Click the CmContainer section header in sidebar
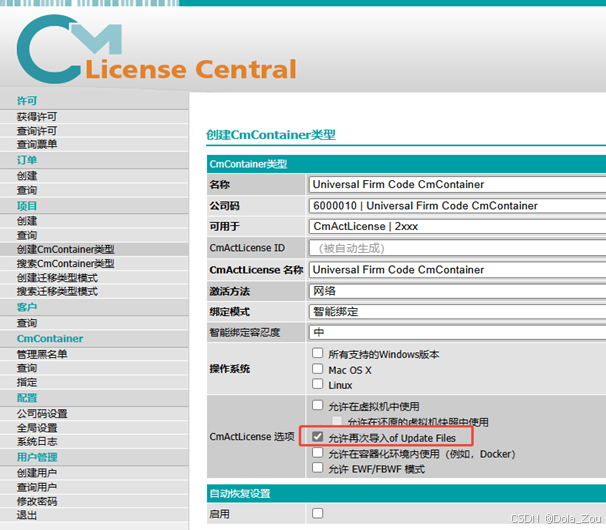Image resolution: width=606 pixels, height=530 pixels. click(x=50, y=339)
